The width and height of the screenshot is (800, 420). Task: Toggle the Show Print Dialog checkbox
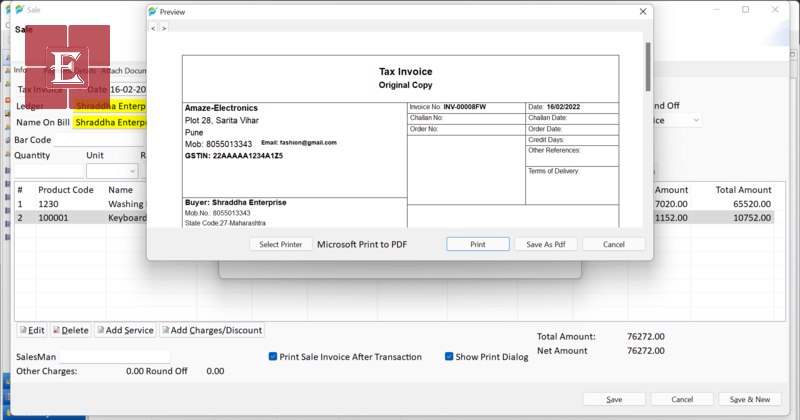(449, 356)
